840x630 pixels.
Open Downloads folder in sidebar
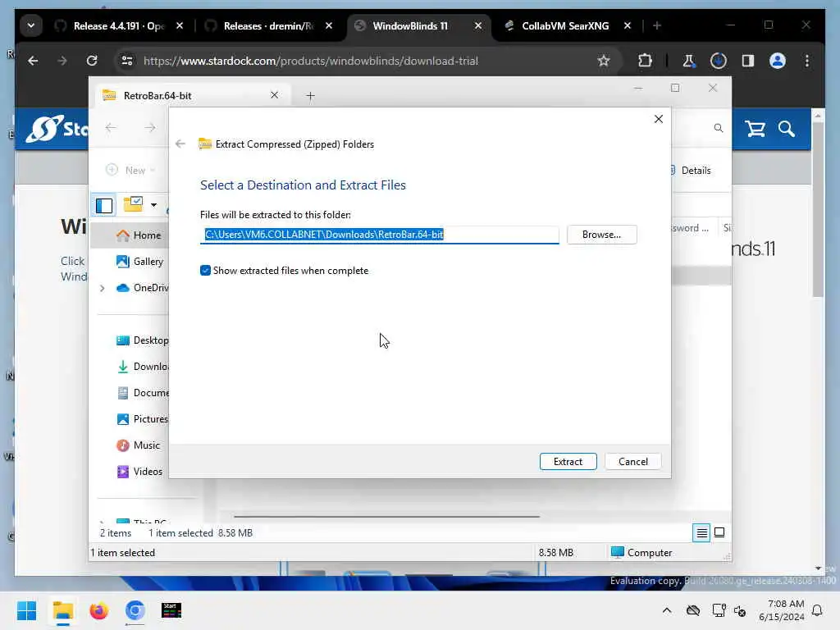[142, 367]
